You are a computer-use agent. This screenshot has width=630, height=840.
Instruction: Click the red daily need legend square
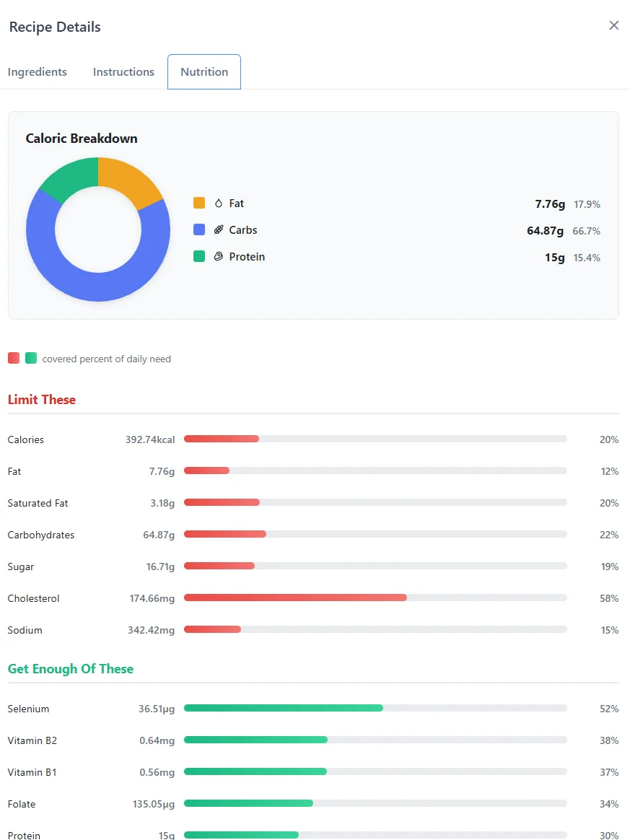point(13,358)
